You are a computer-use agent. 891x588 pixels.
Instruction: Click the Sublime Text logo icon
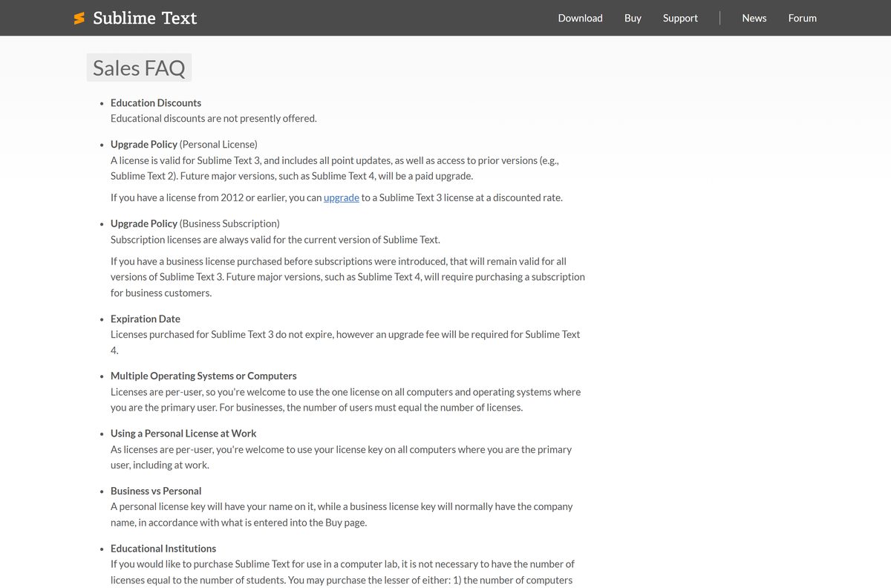(79, 19)
